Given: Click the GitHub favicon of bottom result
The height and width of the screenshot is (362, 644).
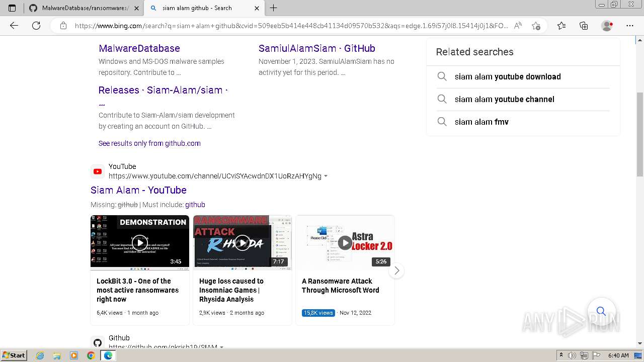Looking at the screenshot, I should click(98, 343).
